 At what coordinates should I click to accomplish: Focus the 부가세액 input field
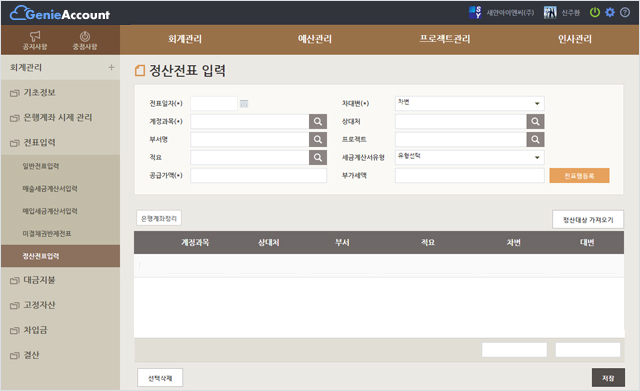[x=469, y=176]
